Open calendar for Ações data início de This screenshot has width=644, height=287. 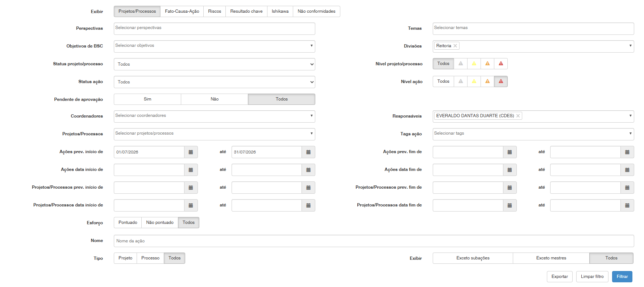click(191, 170)
